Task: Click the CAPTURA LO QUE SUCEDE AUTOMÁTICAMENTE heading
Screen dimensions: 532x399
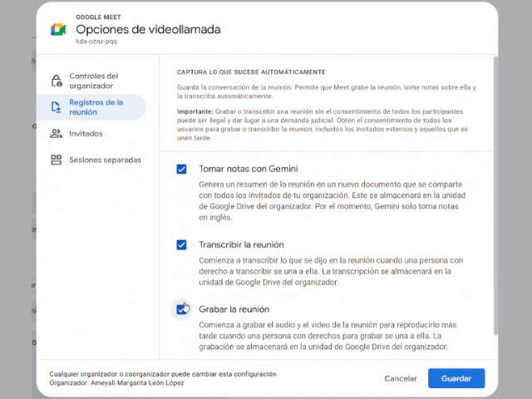Action: pyautogui.click(x=251, y=72)
